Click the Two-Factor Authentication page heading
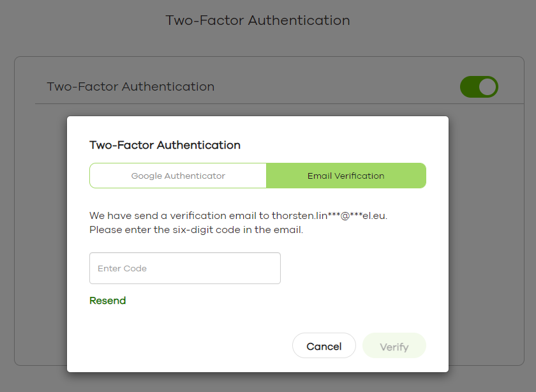The image size is (536, 392). coord(257,20)
